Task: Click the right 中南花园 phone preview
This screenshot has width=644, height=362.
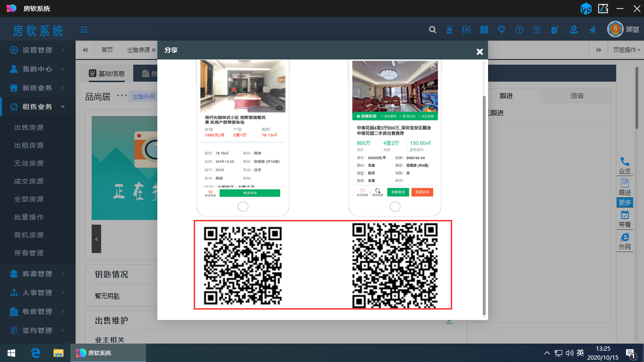Action: point(395,138)
